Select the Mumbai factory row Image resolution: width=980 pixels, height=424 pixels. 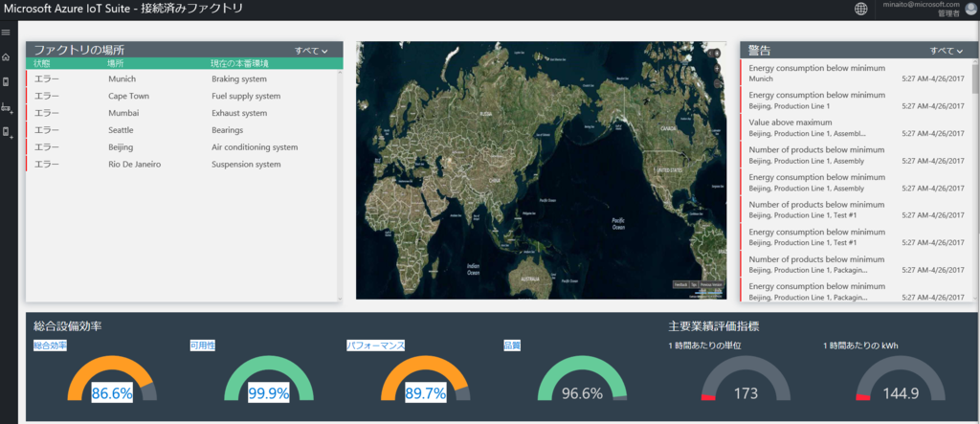[x=181, y=113]
